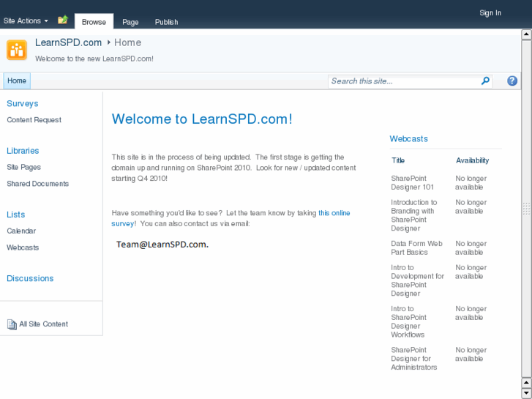This screenshot has height=399, width=532.
Task: Click the site description under LearnSPD.com
Action: tap(94, 59)
